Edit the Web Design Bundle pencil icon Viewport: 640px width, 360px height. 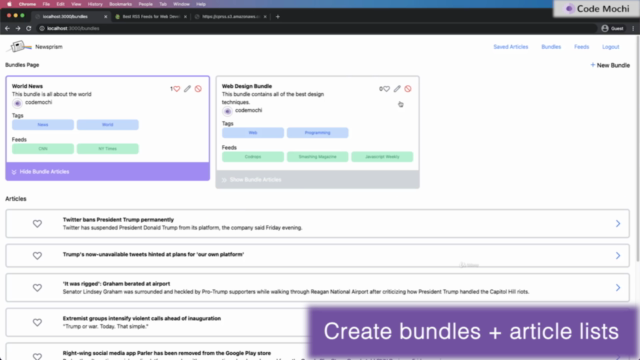click(x=397, y=89)
